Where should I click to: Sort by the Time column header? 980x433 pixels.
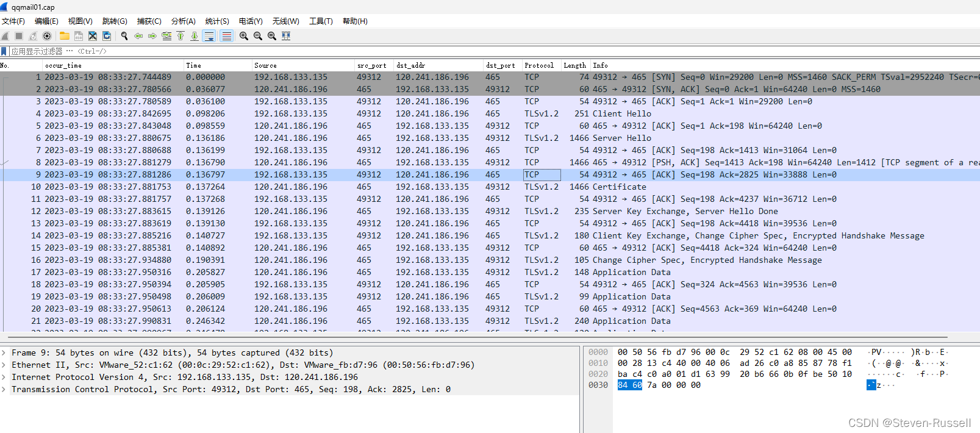[x=218, y=65]
